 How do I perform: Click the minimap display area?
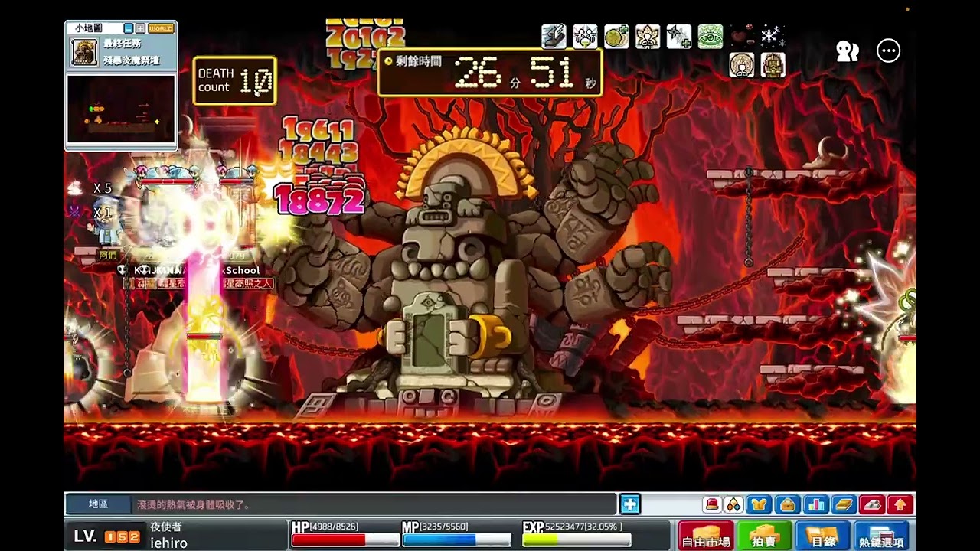121,109
